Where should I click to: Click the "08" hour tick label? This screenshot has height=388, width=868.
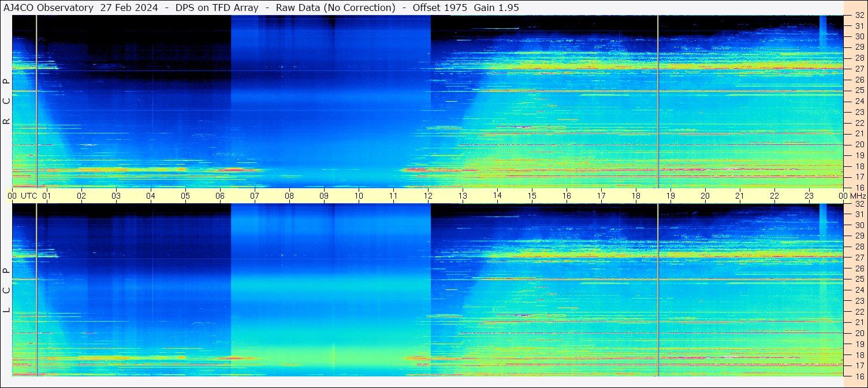click(289, 196)
